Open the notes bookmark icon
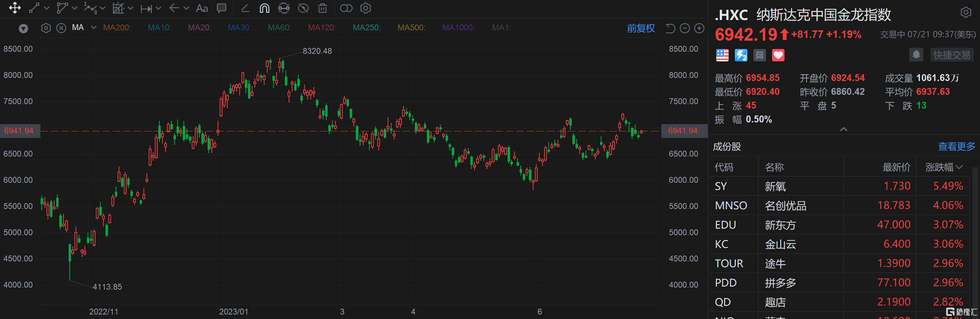Viewport: 980px width, 319px height. coord(759,55)
